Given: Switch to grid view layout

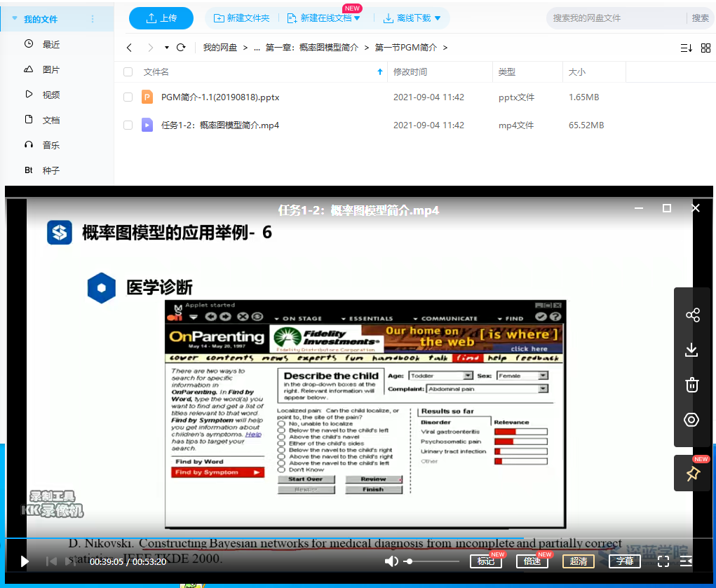Looking at the screenshot, I should [x=706, y=48].
